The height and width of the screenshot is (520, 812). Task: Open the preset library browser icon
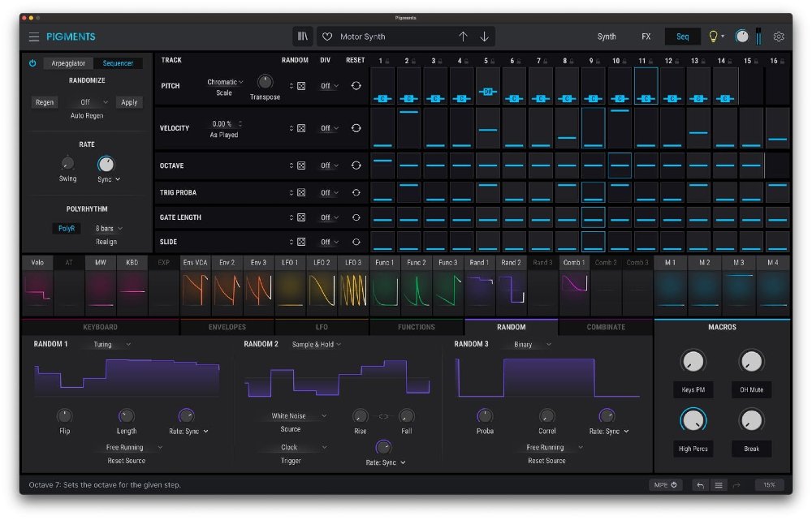[x=303, y=37]
